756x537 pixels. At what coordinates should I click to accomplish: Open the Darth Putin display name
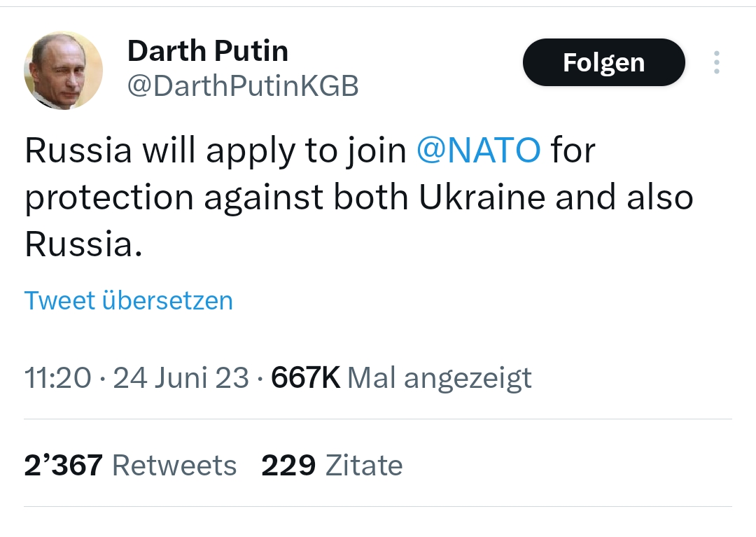point(208,50)
